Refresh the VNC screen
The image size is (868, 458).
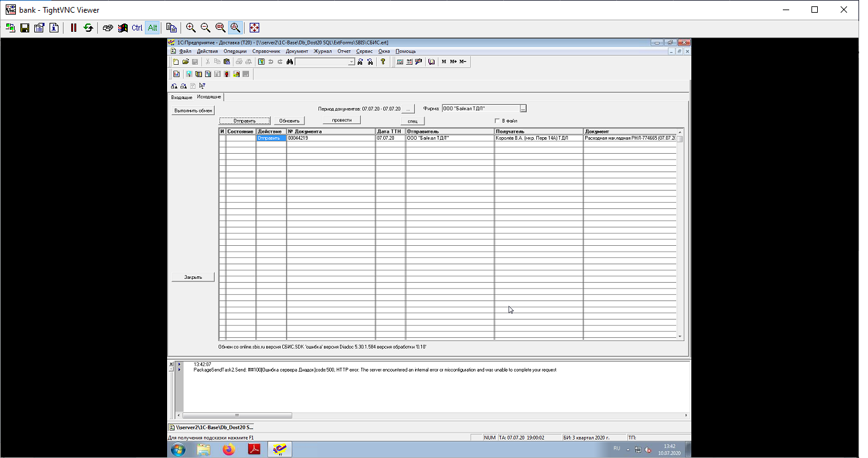(x=88, y=28)
